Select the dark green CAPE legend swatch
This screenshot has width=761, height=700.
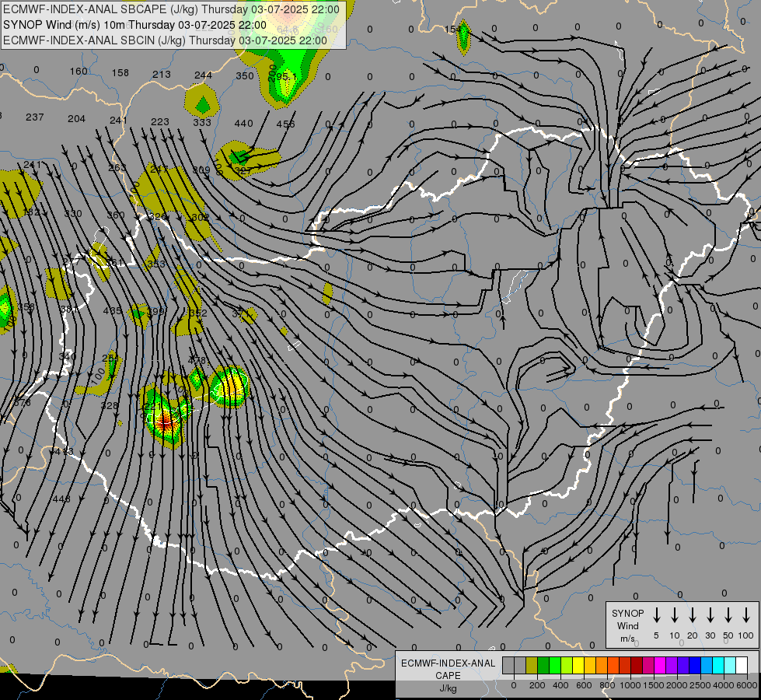click(543, 666)
